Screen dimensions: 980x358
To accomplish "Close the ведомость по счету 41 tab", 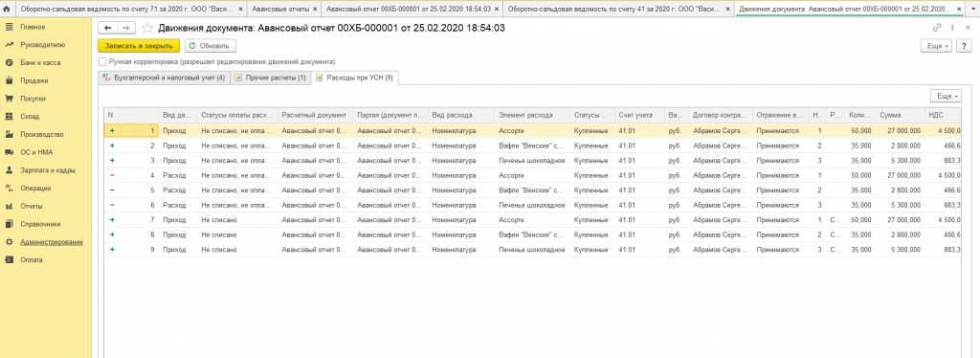I will point(728,9).
